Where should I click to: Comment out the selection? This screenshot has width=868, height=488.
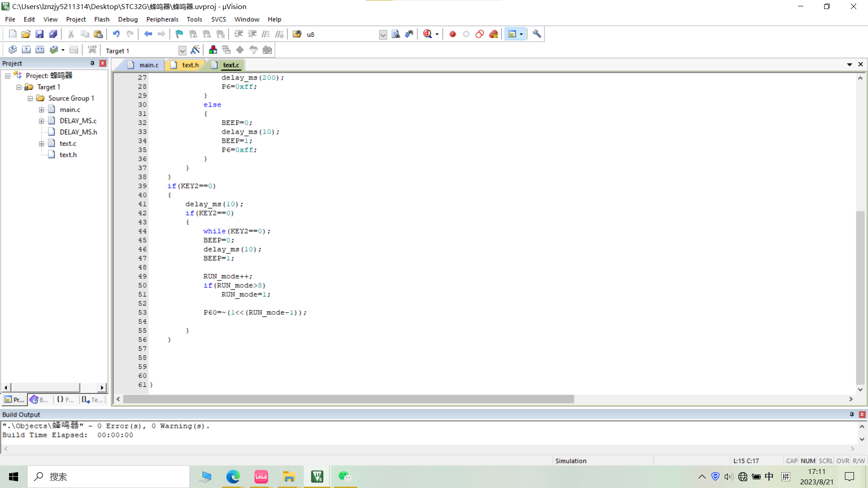pyautogui.click(x=266, y=34)
